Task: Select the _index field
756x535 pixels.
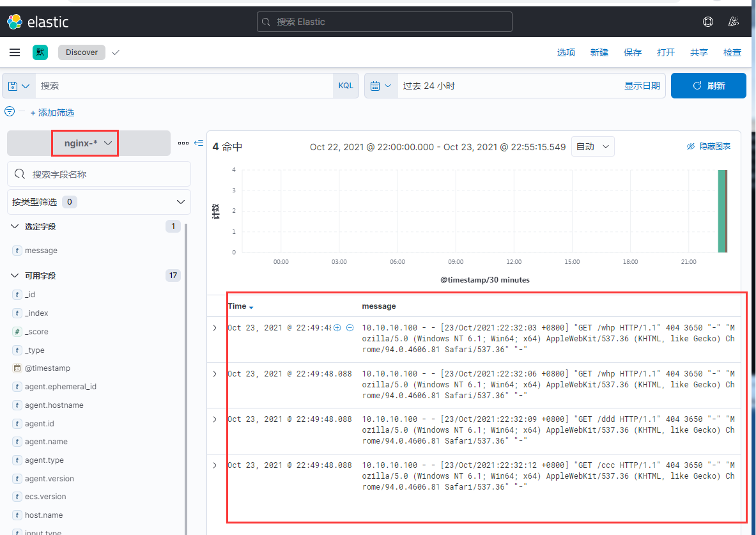Action: click(36, 313)
